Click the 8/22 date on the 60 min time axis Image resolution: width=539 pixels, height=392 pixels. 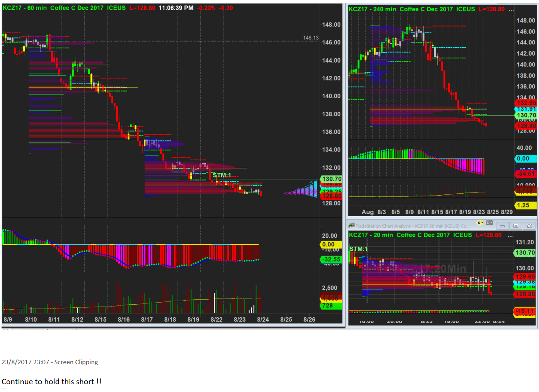[x=217, y=320]
